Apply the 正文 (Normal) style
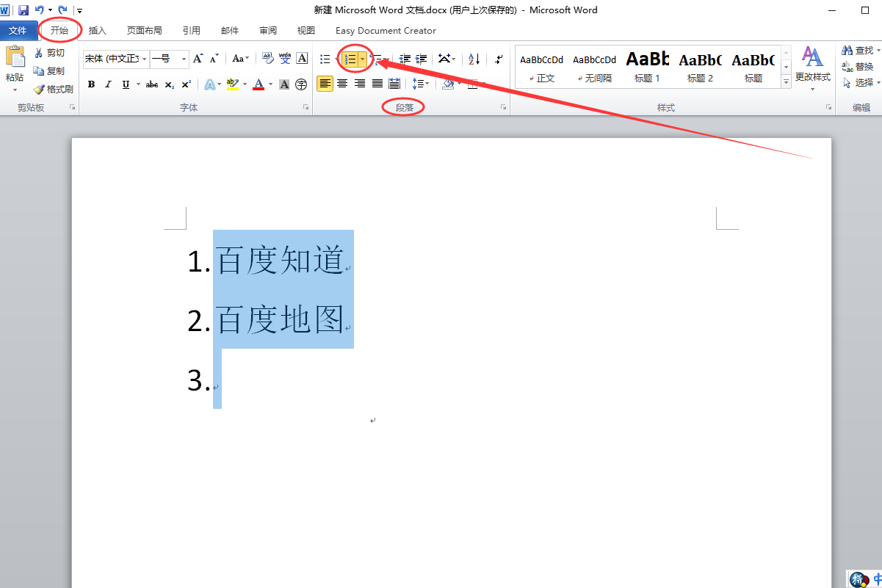Image resolution: width=882 pixels, height=588 pixels. [x=542, y=67]
